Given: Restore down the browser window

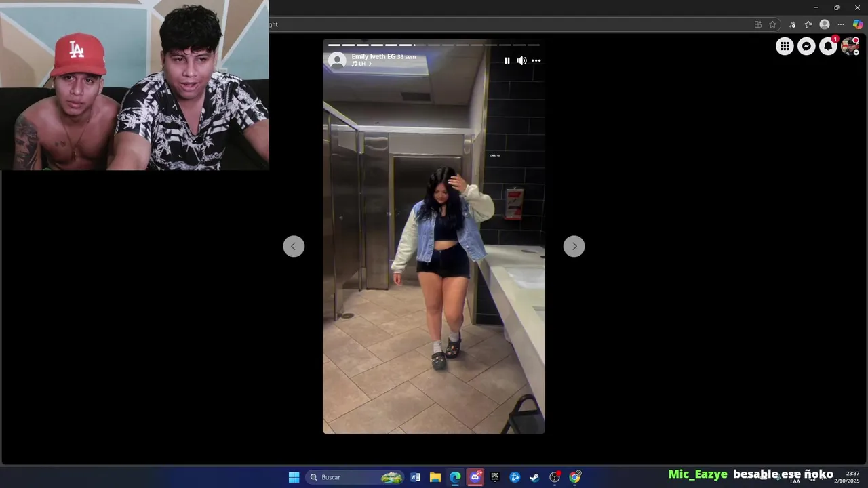Looking at the screenshot, I should 836,7.
